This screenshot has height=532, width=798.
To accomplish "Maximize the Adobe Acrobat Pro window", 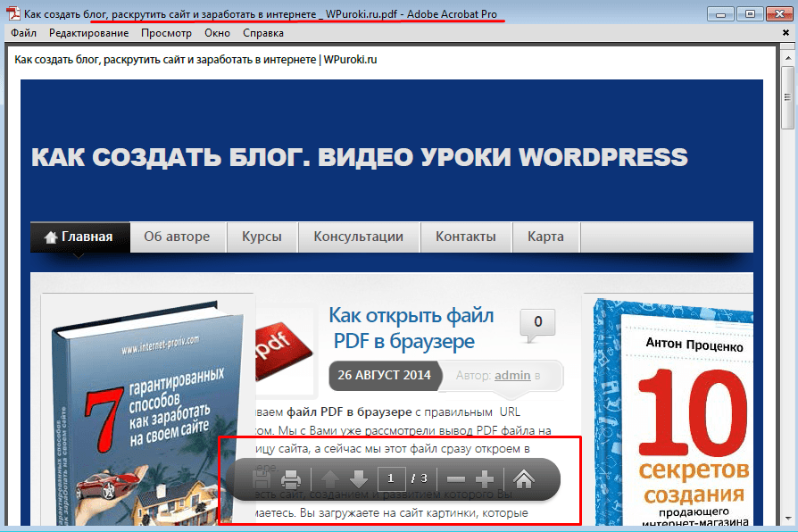I will (750, 13).
